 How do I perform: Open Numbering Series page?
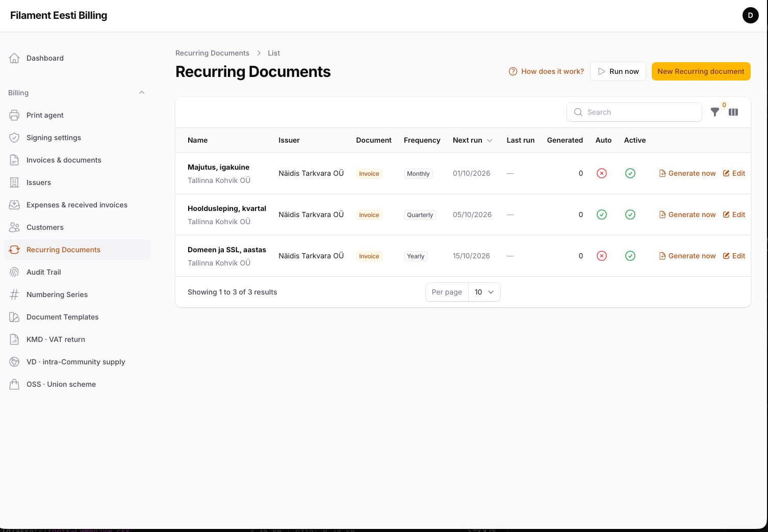point(78,295)
